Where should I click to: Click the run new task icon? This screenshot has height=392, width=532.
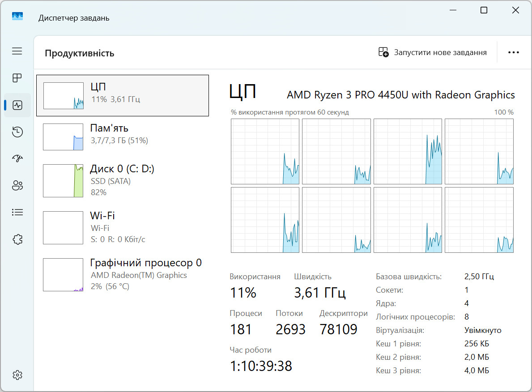click(383, 52)
